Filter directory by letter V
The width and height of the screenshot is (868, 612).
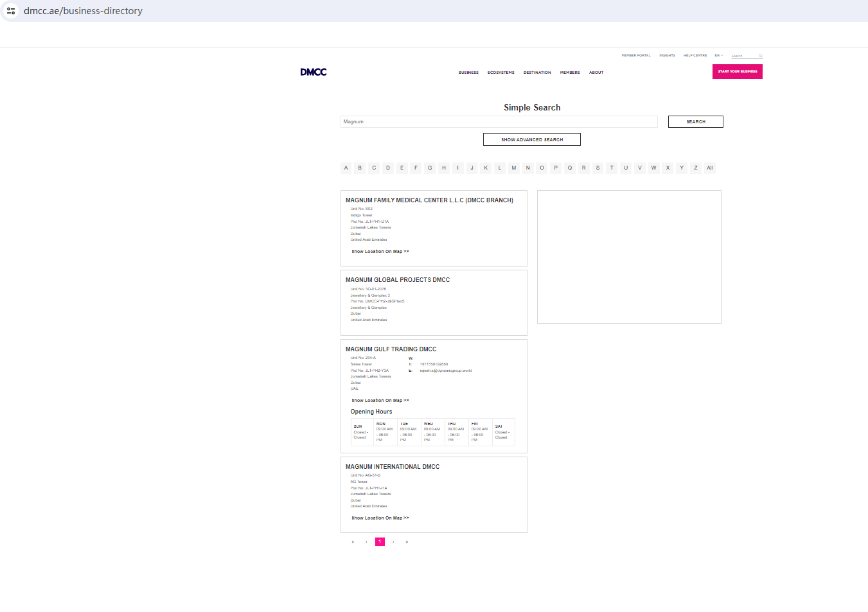click(x=640, y=168)
